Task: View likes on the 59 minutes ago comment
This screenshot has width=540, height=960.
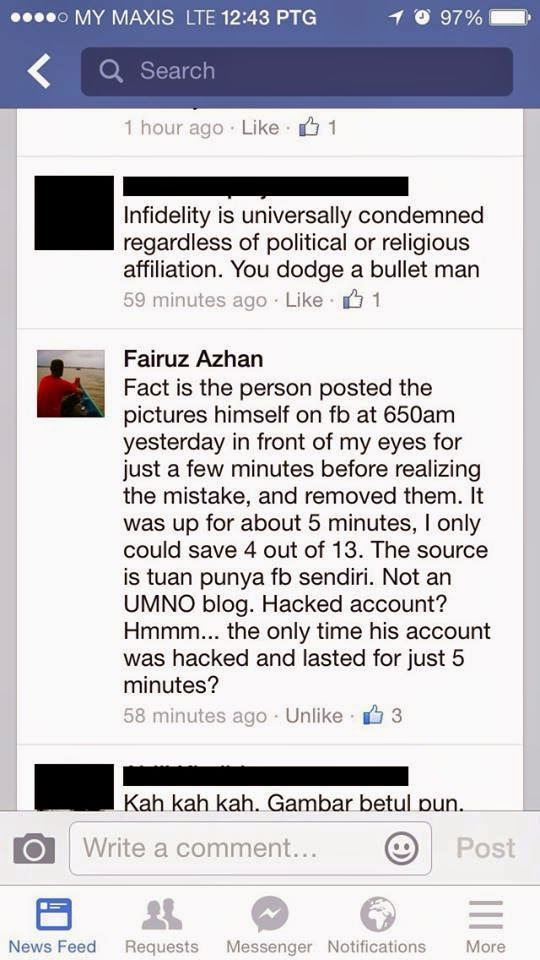Action: (x=362, y=300)
